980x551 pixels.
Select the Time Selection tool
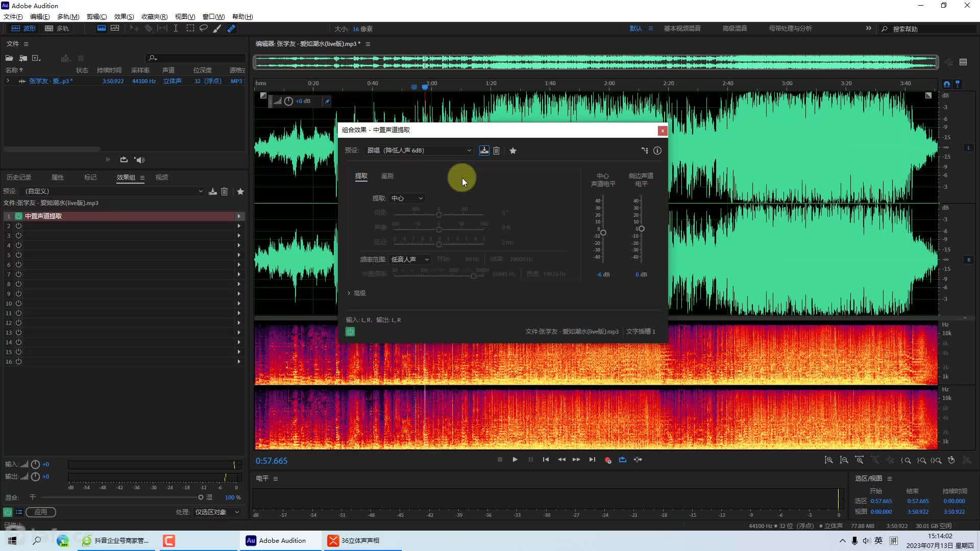pos(176,29)
